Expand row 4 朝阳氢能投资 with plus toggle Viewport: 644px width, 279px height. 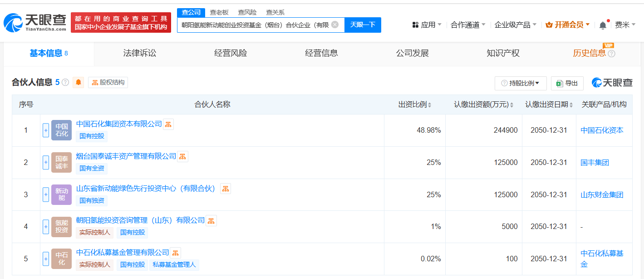(x=46, y=227)
